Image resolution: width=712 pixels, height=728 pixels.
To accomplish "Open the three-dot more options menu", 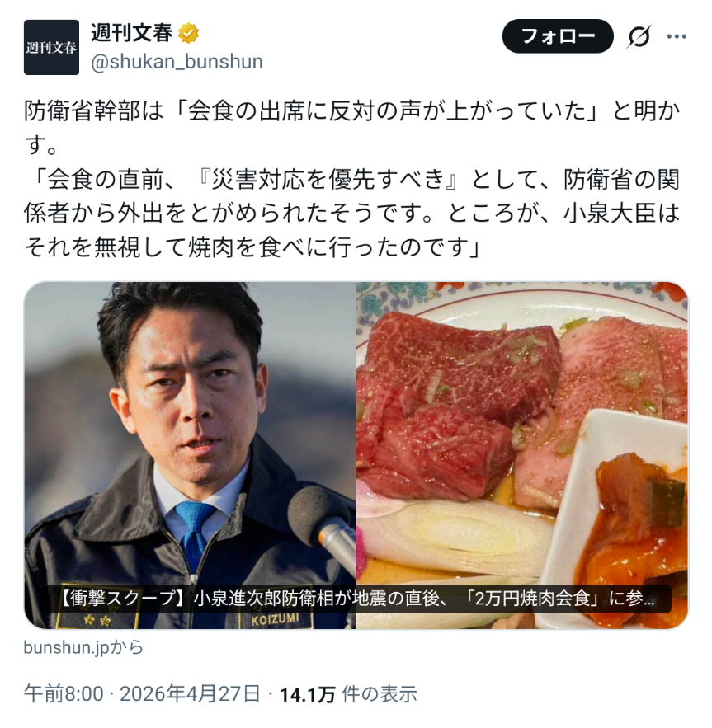I will pyautogui.click(x=677, y=36).
